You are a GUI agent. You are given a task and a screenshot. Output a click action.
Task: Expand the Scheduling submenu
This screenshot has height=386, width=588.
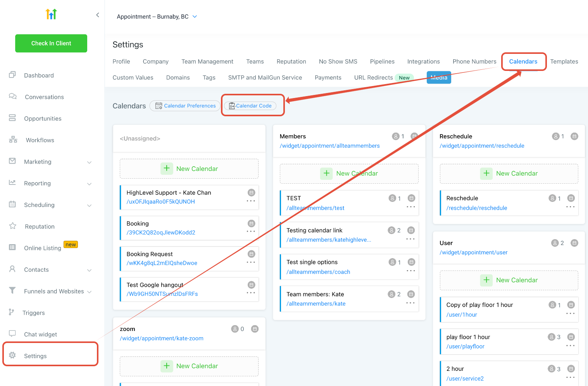(x=90, y=206)
